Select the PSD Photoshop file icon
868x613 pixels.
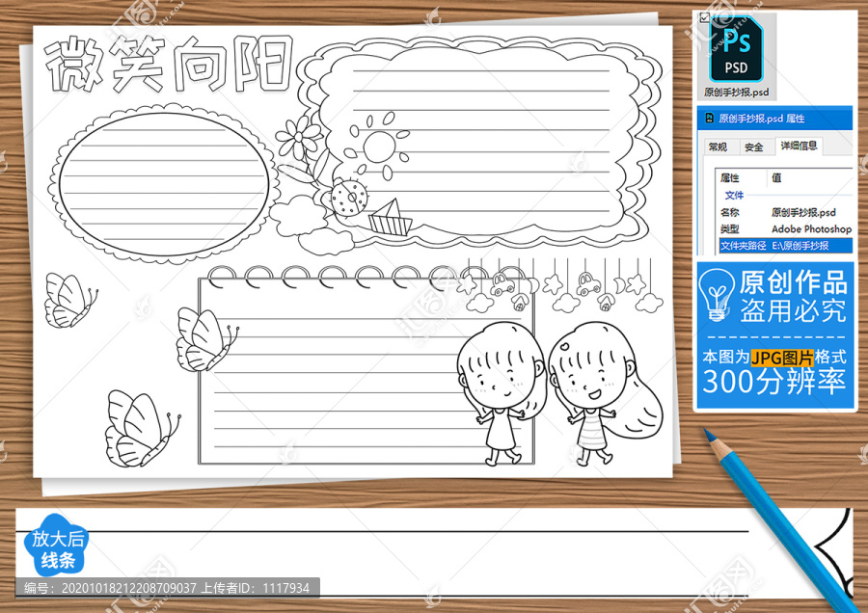[736, 49]
